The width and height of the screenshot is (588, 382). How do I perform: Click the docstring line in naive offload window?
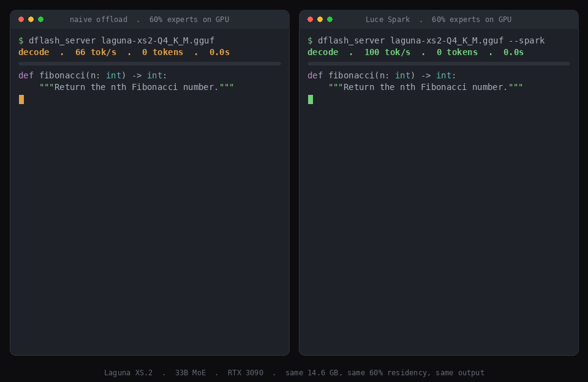137,87
